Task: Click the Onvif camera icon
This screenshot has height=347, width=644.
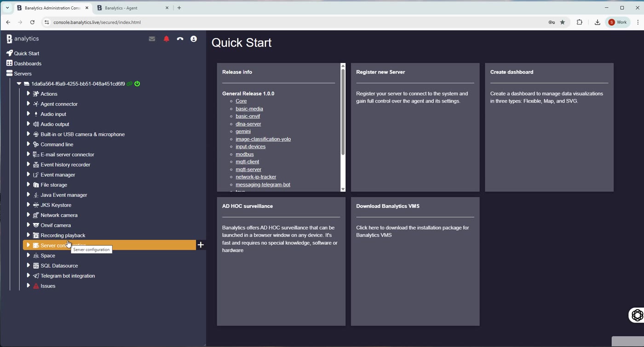Action: click(x=36, y=226)
